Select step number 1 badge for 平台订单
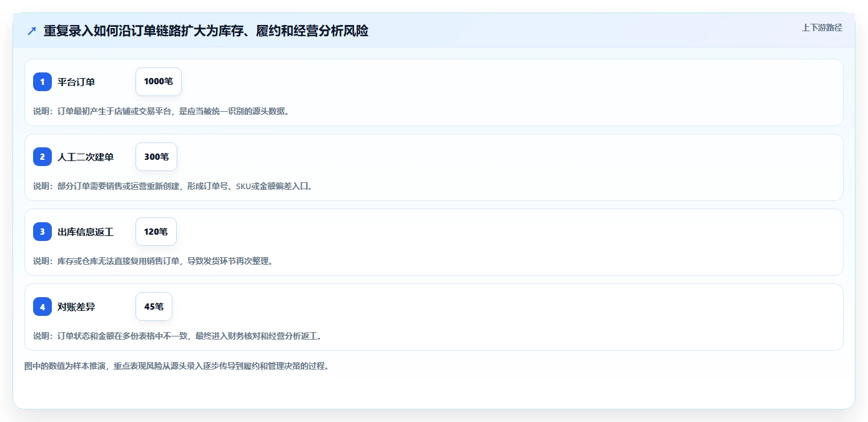Screen dimensions: 868x422 (x=42, y=82)
